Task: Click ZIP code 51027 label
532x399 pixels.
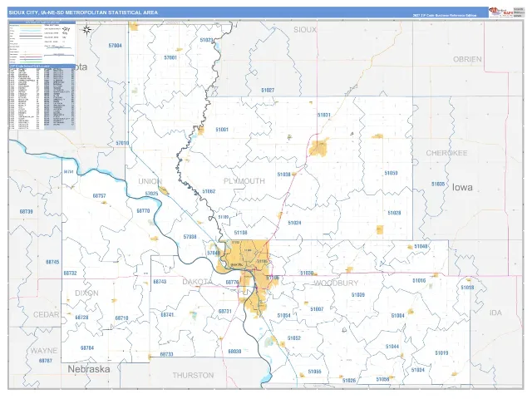Action: [268, 91]
